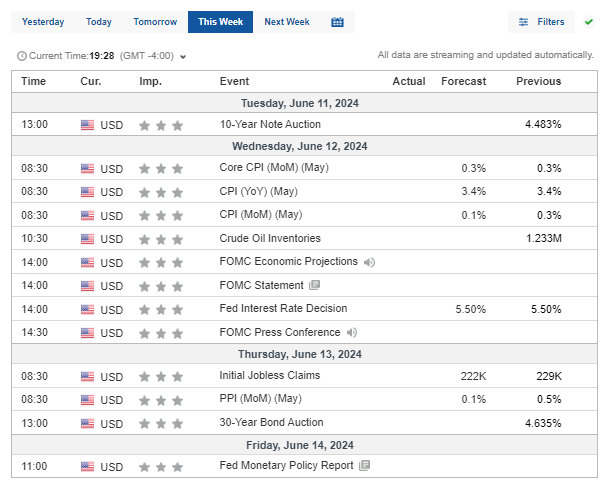This screenshot has height=481, width=606.
Task: Switch to the Next Week tab
Action: (x=287, y=22)
